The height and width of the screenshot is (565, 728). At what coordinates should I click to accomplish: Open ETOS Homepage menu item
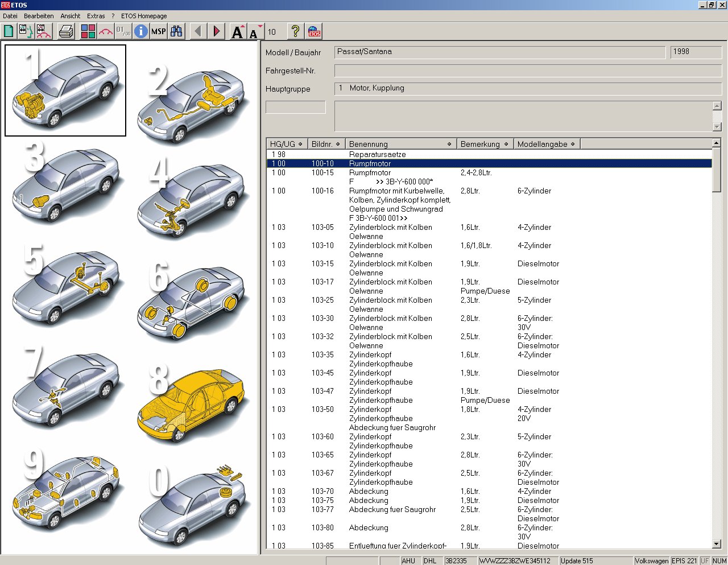coord(144,16)
